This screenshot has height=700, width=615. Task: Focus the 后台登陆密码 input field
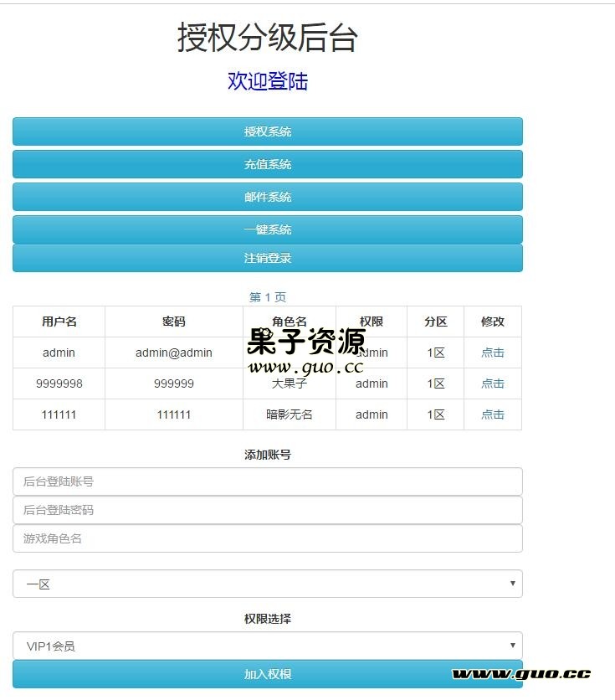(268, 510)
